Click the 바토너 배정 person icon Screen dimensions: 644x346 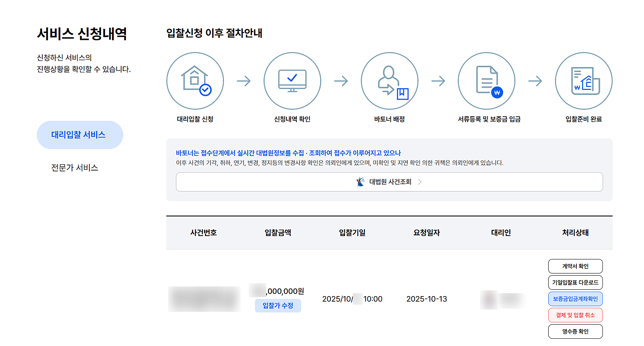[x=389, y=81]
